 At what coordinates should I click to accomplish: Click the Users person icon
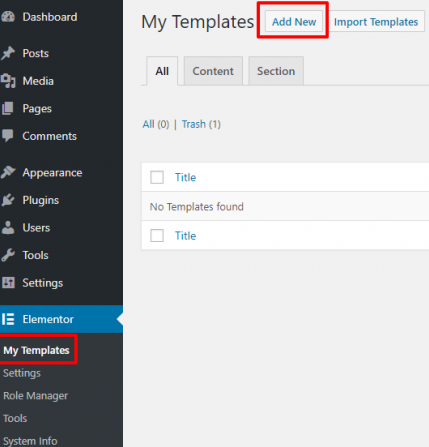pos(8,228)
